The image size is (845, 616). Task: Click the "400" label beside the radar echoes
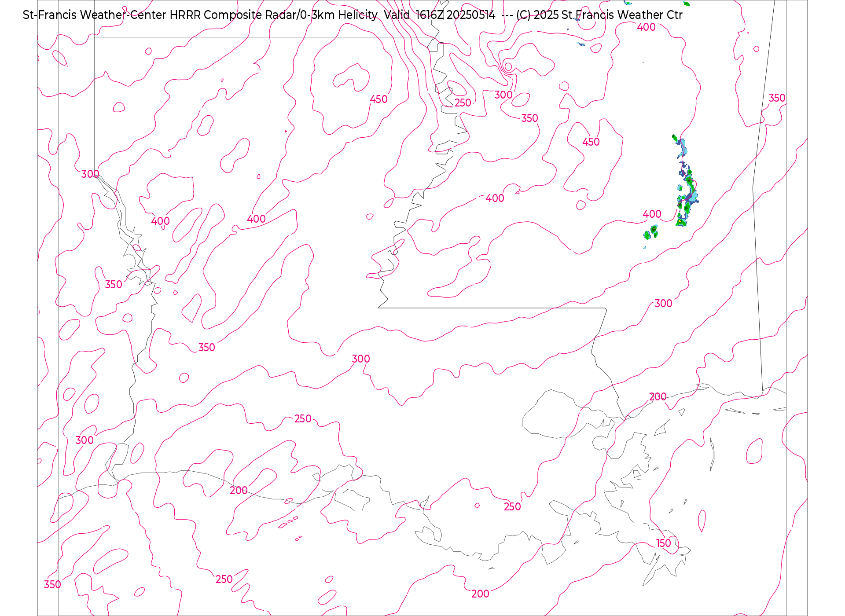pos(652,214)
